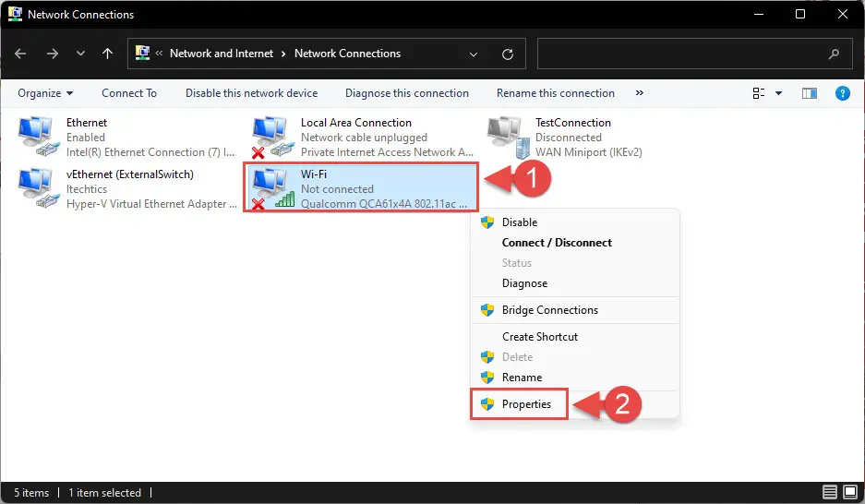
Task: Click WAN Miniport (IKEv2) text
Action: [x=589, y=152]
